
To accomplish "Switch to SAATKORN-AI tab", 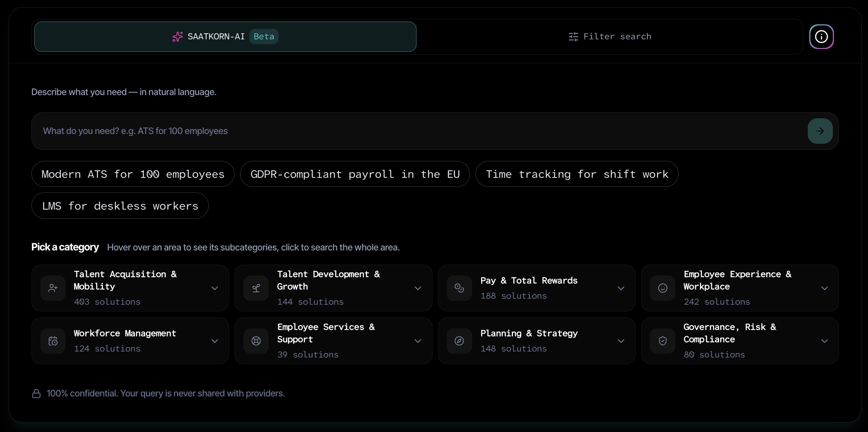I will pyautogui.click(x=225, y=37).
